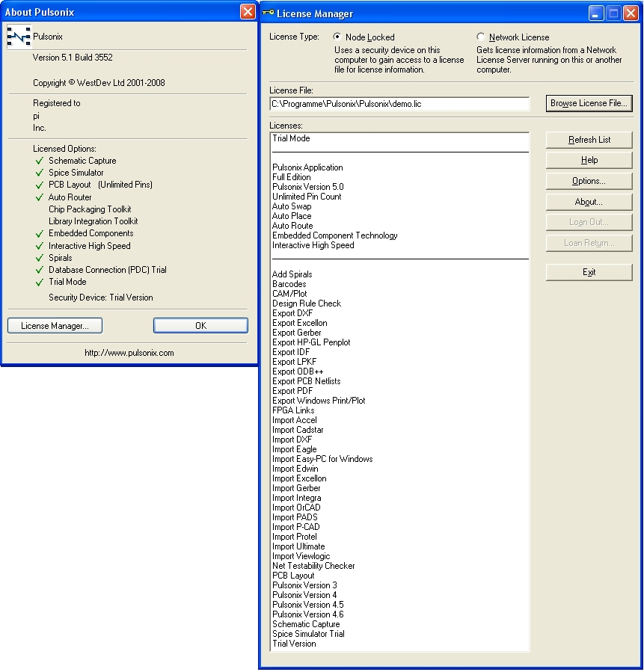Viewport: 644px width, 672px height.
Task: Select Import Eagle entry
Action: [294, 449]
